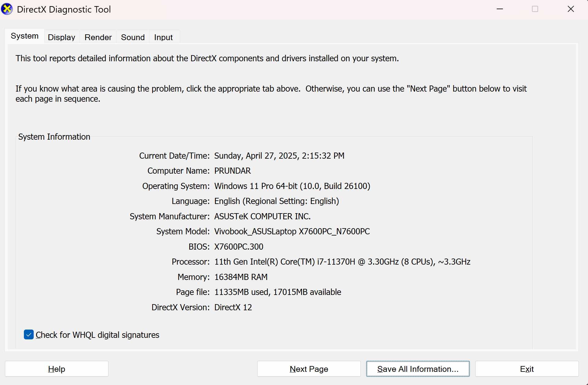Select the processor value 'i7-11370H'
The width and height of the screenshot is (588, 385).
pyautogui.click(x=336, y=262)
